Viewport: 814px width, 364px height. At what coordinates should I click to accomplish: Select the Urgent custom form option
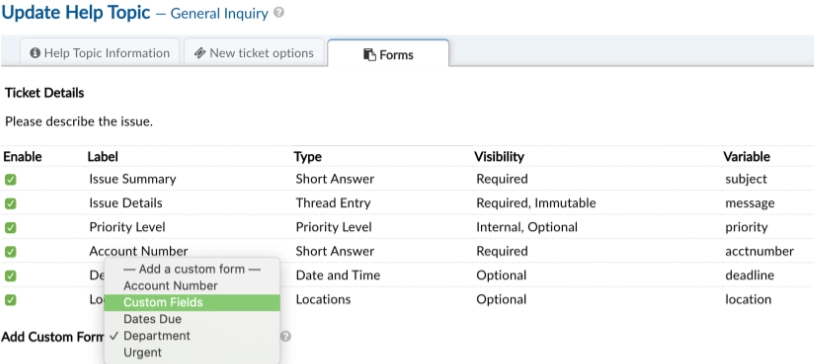pyautogui.click(x=192, y=352)
